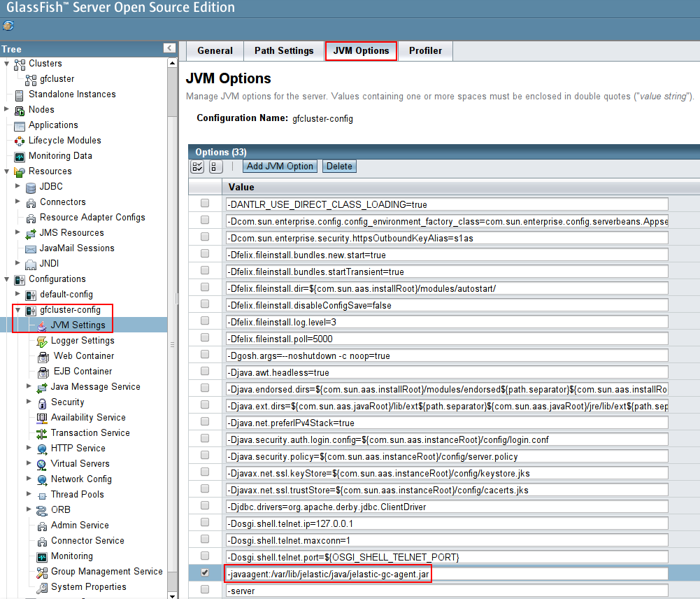Viewport: 700px width, 599px height.
Task: Click the Monitoring Data icon in tree
Action: [x=20, y=156]
